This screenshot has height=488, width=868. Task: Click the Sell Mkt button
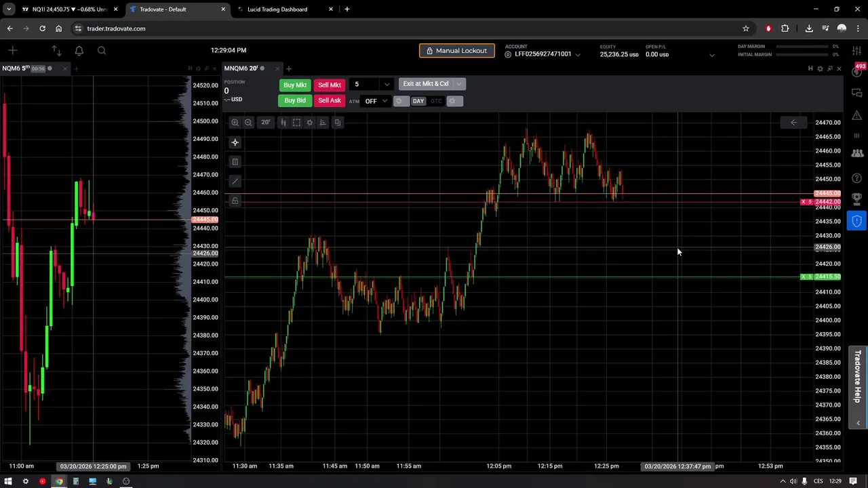[x=330, y=85]
